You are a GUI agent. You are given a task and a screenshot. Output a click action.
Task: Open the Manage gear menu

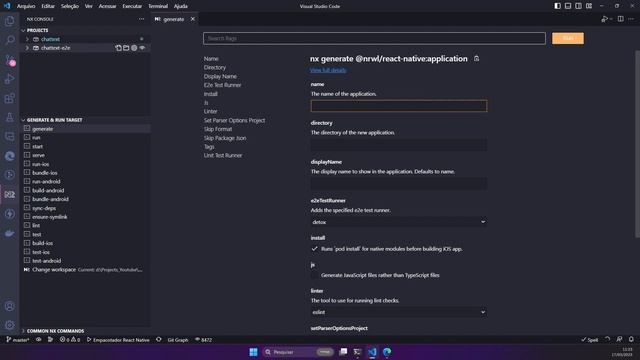coord(9,325)
